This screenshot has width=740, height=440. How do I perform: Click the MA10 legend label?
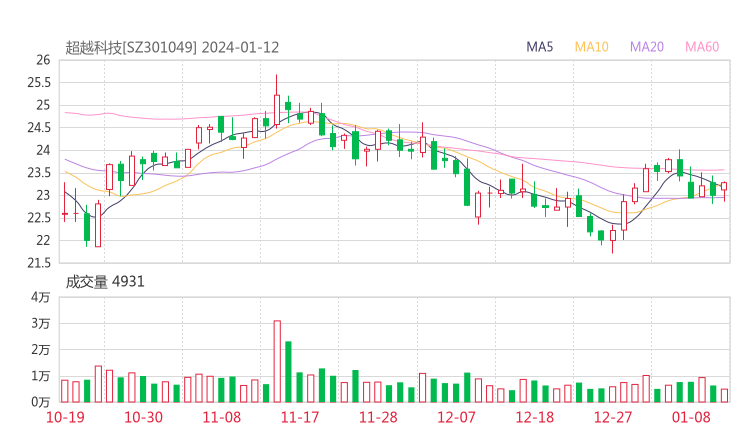click(x=591, y=47)
